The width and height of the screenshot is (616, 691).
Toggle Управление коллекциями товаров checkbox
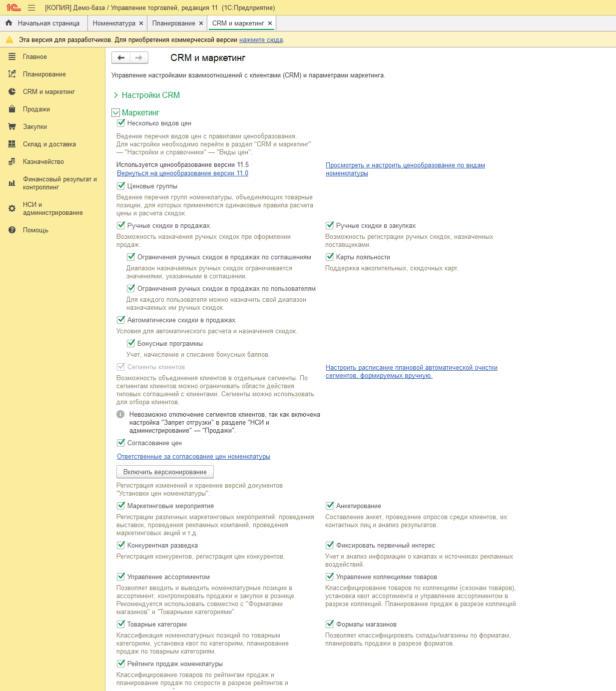[x=330, y=577]
